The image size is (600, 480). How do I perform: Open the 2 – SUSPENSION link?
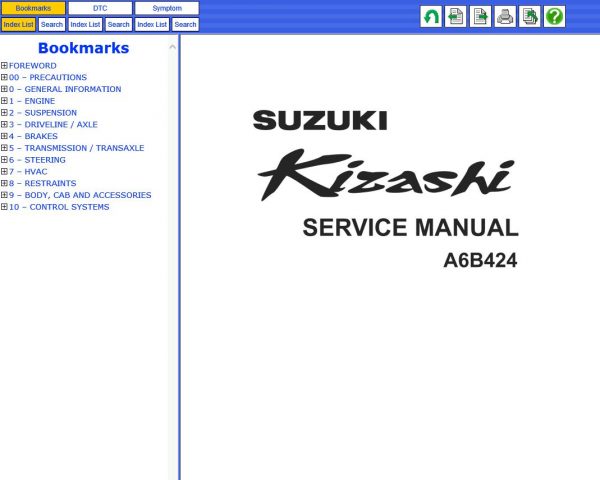(43, 113)
